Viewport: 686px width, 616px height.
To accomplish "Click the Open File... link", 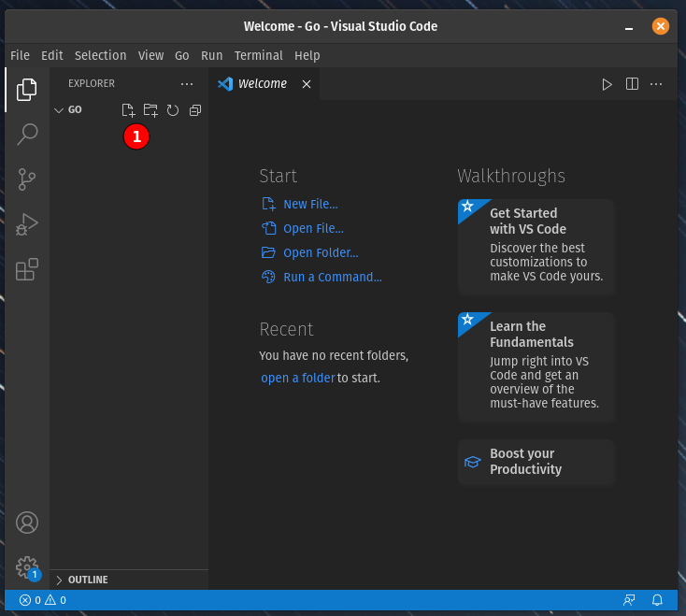I will [303, 228].
